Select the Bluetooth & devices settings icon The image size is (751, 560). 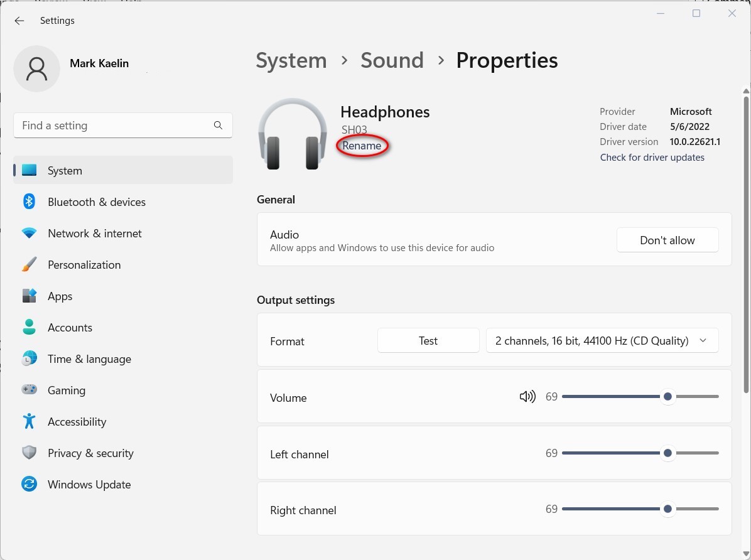tap(29, 202)
